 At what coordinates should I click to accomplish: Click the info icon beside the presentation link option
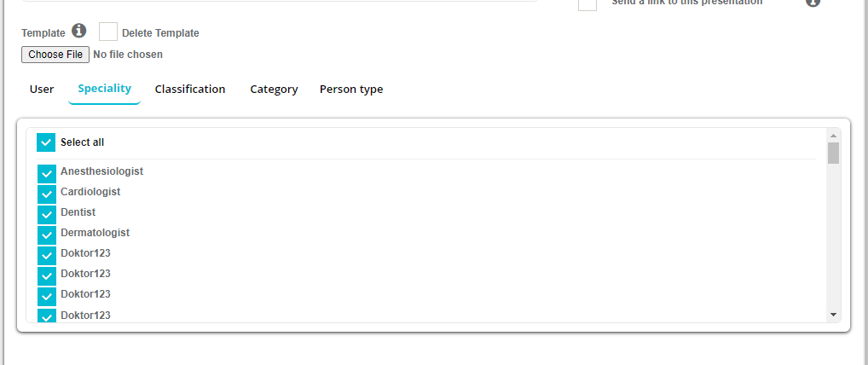813,3
